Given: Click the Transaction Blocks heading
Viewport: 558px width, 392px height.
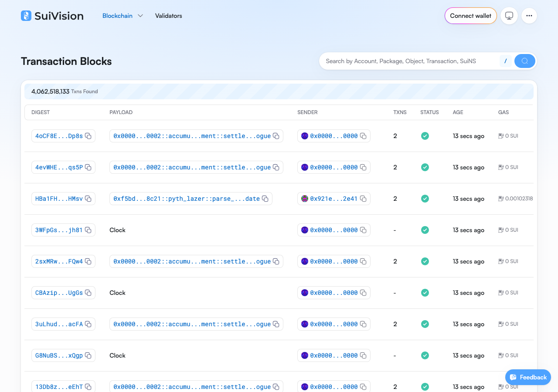Looking at the screenshot, I should coord(66,61).
